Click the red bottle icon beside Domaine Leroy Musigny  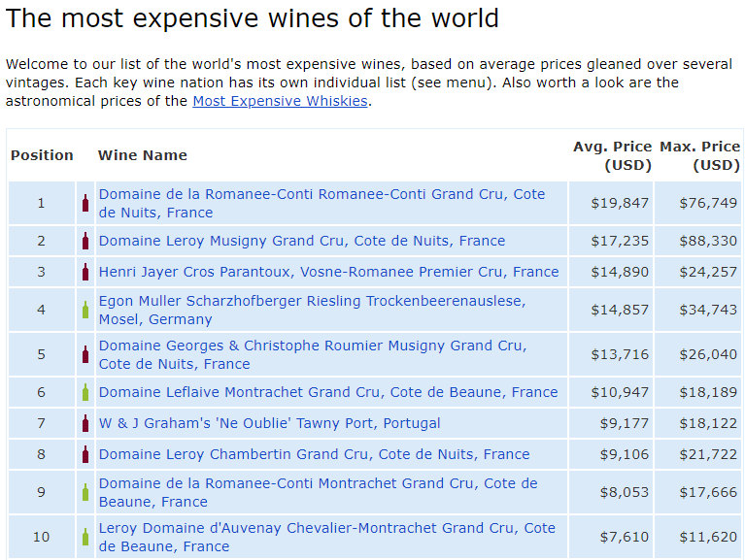point(85,241)
